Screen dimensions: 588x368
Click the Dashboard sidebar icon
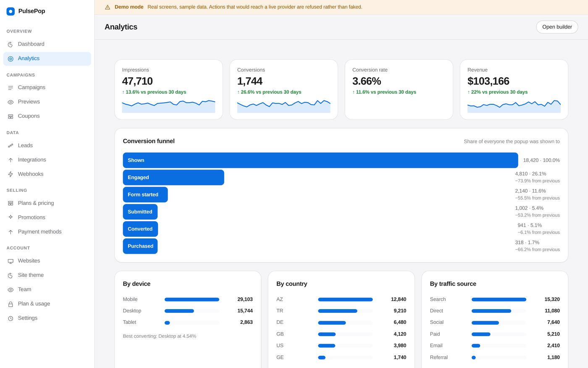10,44
